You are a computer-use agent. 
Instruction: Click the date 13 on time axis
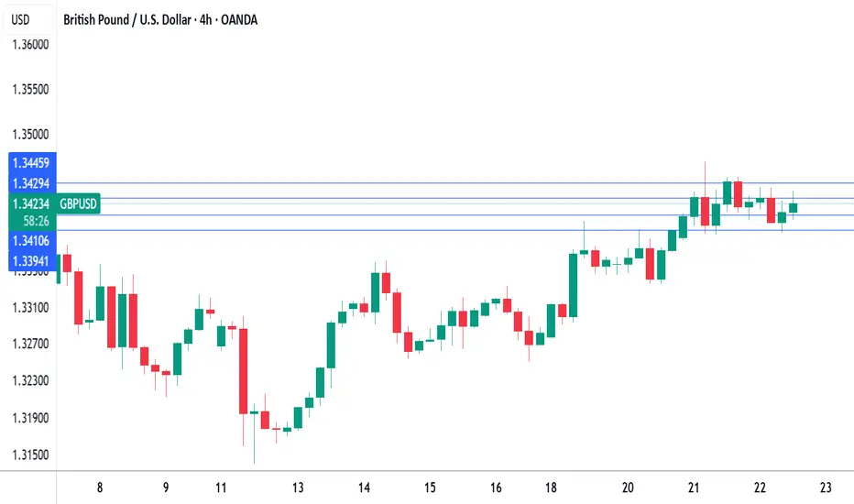pos(298,488)
